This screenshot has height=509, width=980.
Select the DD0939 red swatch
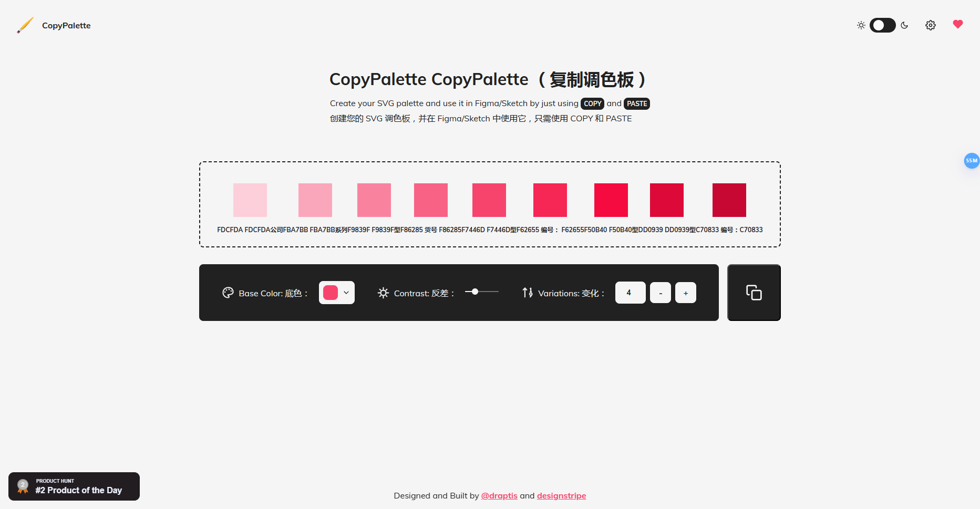[667, 200]
